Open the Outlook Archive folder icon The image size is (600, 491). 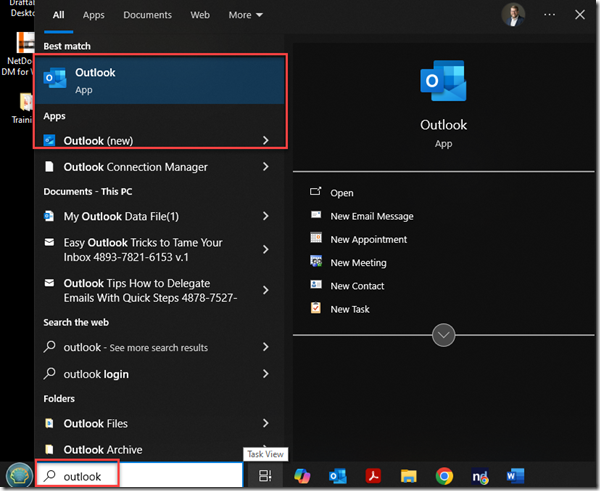click(49, 449)
